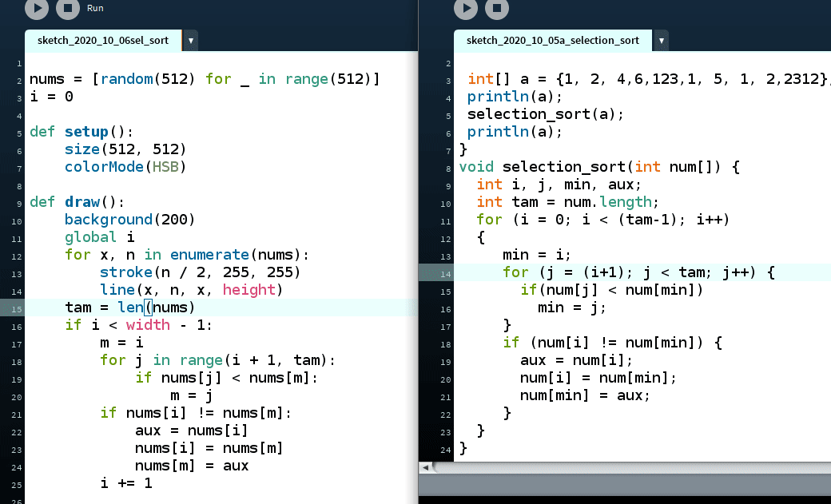The image size is (831, 504).
Task: Click the 'selection_sort(a);' call line
Action: [x=545, y=114]
